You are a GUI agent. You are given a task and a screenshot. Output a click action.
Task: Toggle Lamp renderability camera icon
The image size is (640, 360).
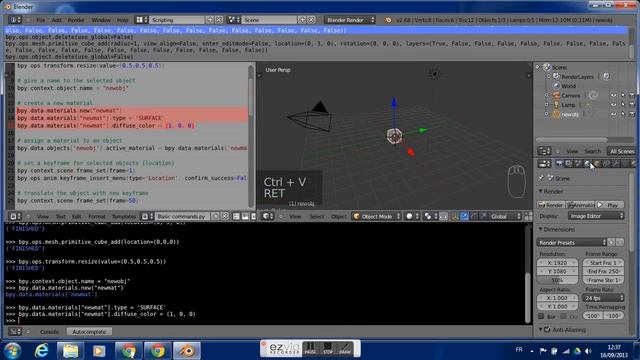[x=632, y=105]
